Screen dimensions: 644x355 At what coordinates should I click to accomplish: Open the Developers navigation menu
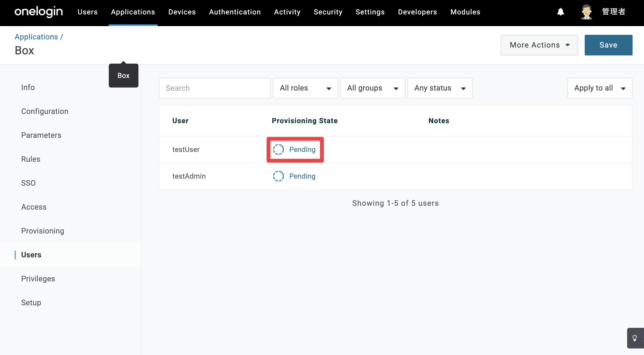pyautogui.click(x=417, y=12)
